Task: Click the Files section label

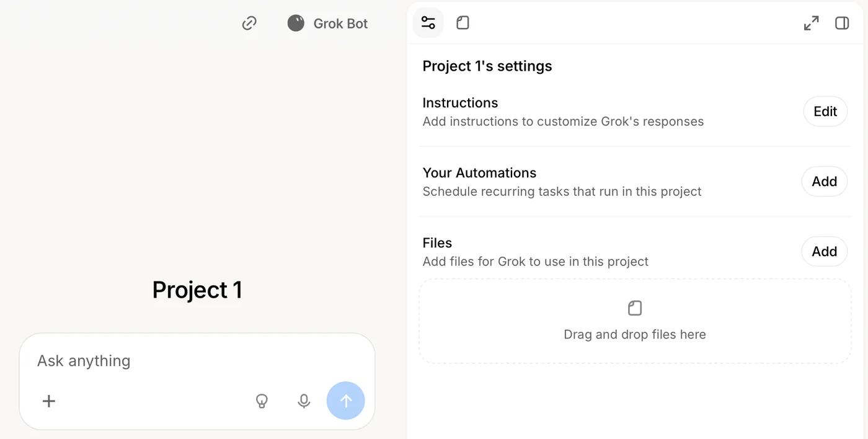Action: click(x=437, y=243)
